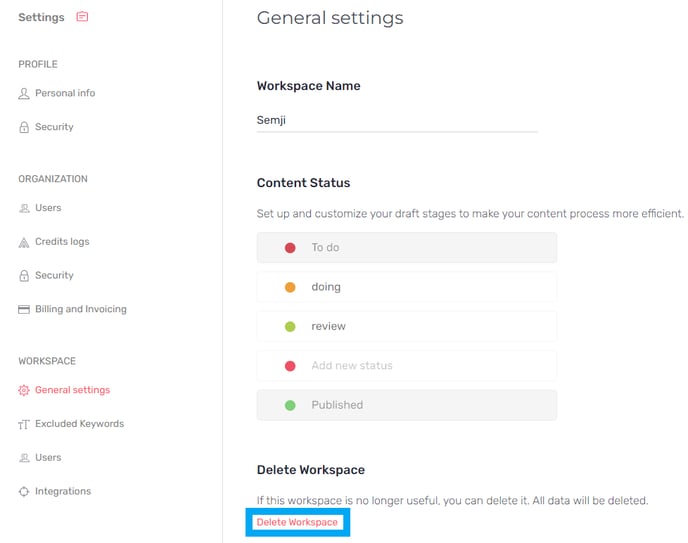
Task: Open the Organization Security settings
Action: click(54, 275)
